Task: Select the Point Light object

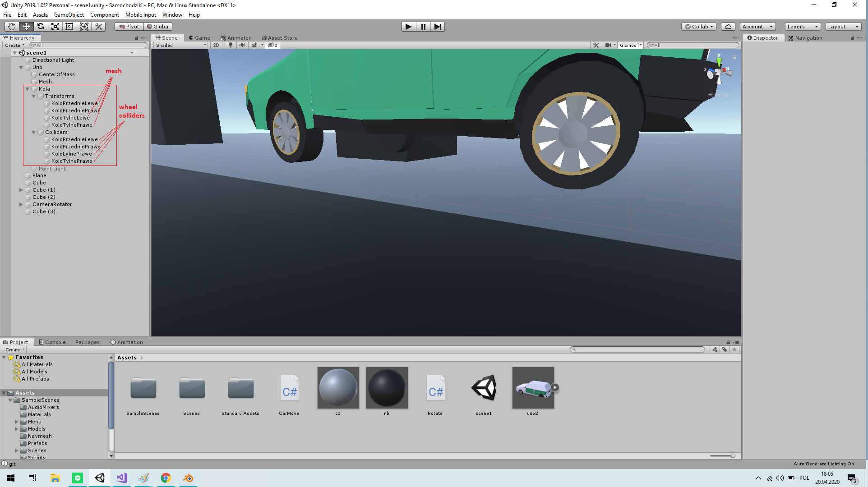Action: [51, 169]
